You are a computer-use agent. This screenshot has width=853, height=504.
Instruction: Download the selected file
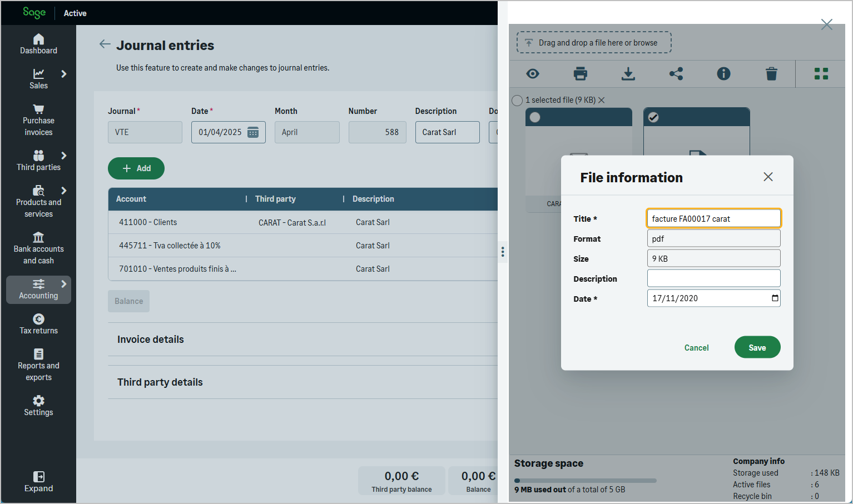tap(628, 74)
